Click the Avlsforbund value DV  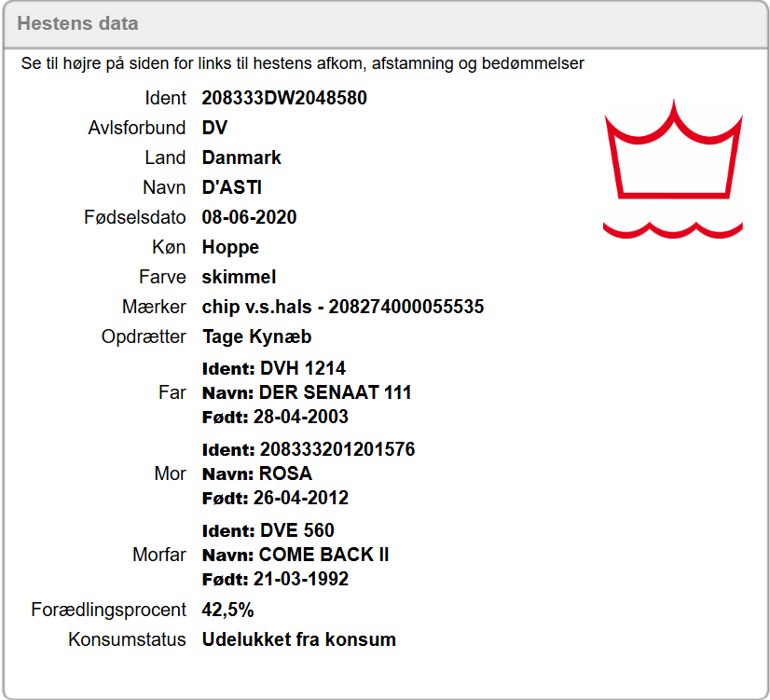(x=214, y=128)
